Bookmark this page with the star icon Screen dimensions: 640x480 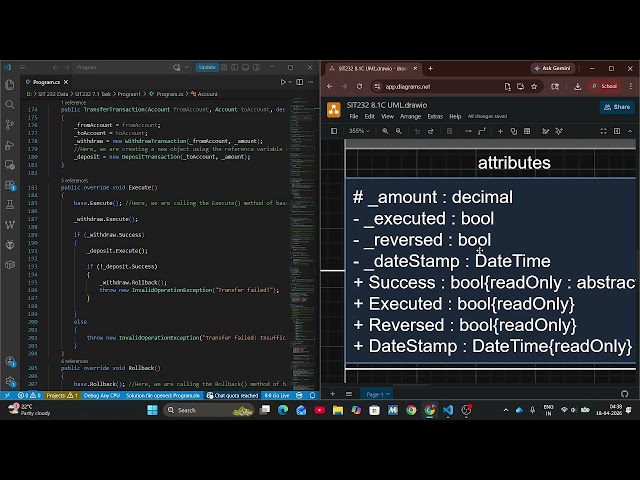[x=534, y=87]
